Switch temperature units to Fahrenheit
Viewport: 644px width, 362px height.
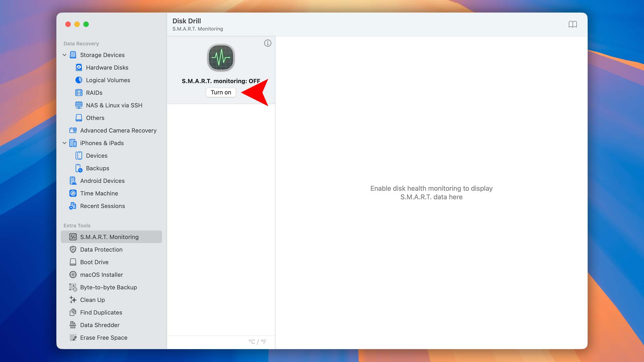tap(264, 341)
